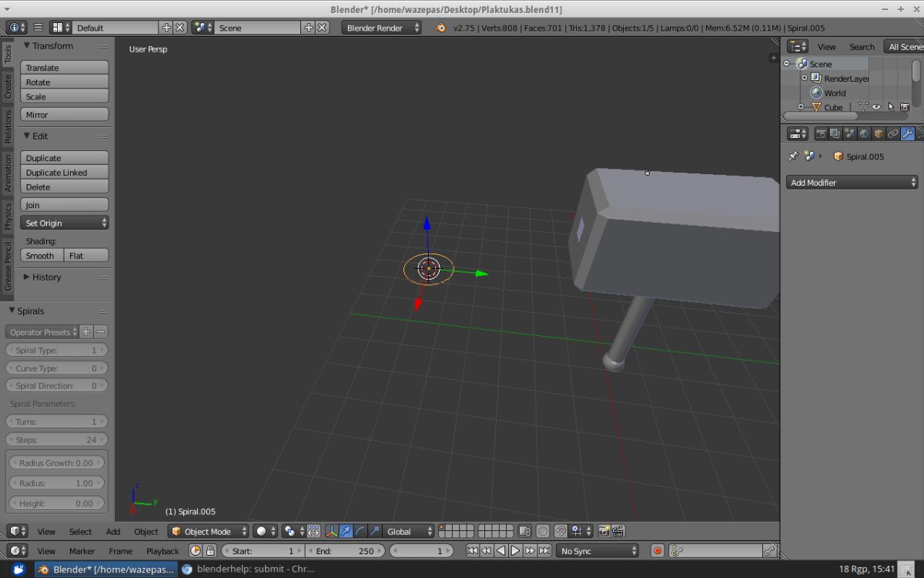Open the Modifiers tab (wrench icon)
Screen dimensions: 924x578
(908, 133)
